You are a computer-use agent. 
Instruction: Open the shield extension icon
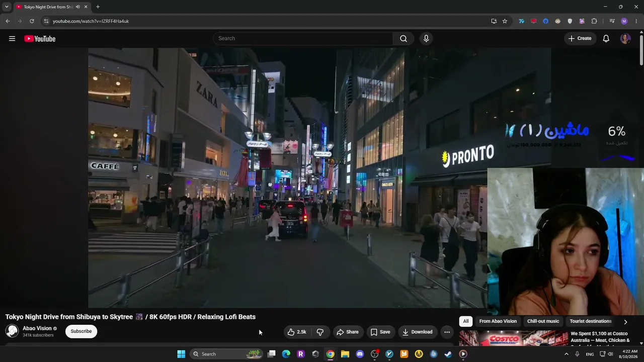570,21
